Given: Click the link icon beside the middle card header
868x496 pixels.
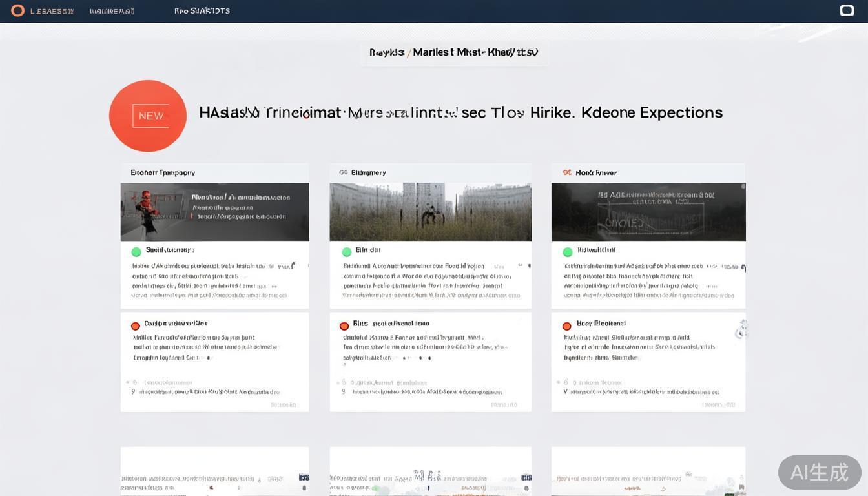Looking at the screenshot, I should (x=343, y=173).
